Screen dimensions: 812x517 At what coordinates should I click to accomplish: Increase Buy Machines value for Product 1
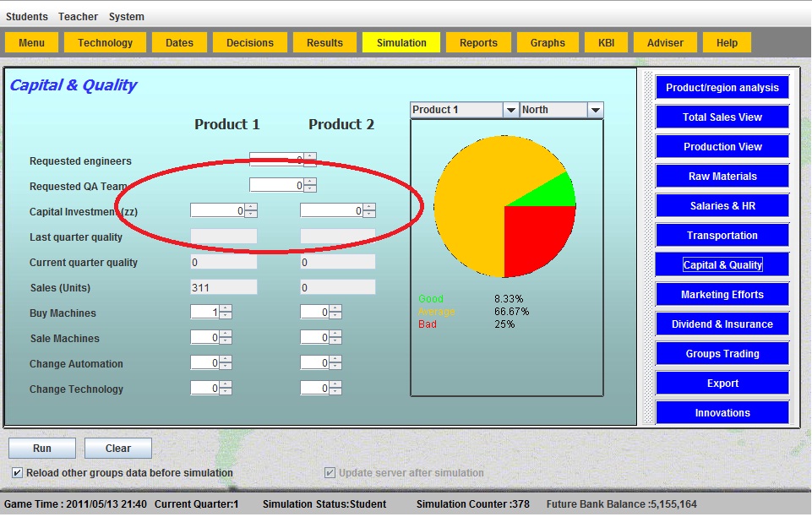pos(226,309)
